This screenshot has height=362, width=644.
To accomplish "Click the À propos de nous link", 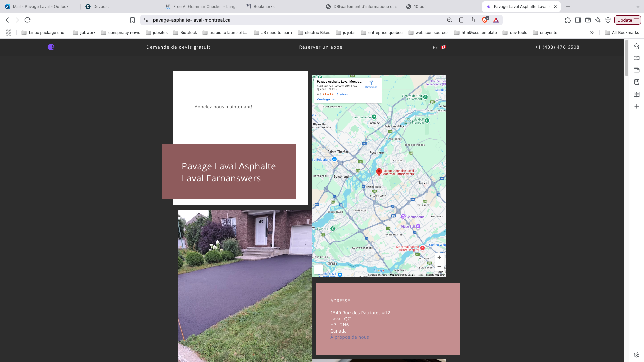I will point(350,337).
